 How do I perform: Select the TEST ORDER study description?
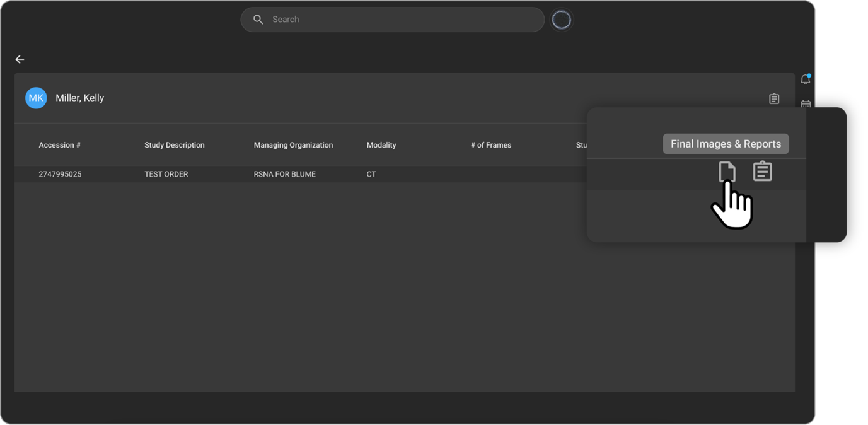[x=166, y=174]
